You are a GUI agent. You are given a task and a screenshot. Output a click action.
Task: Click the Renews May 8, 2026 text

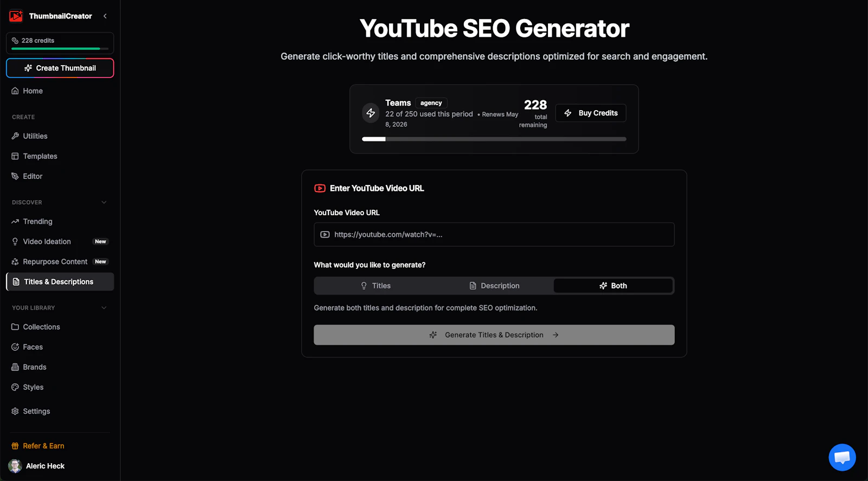click(452, 119)
